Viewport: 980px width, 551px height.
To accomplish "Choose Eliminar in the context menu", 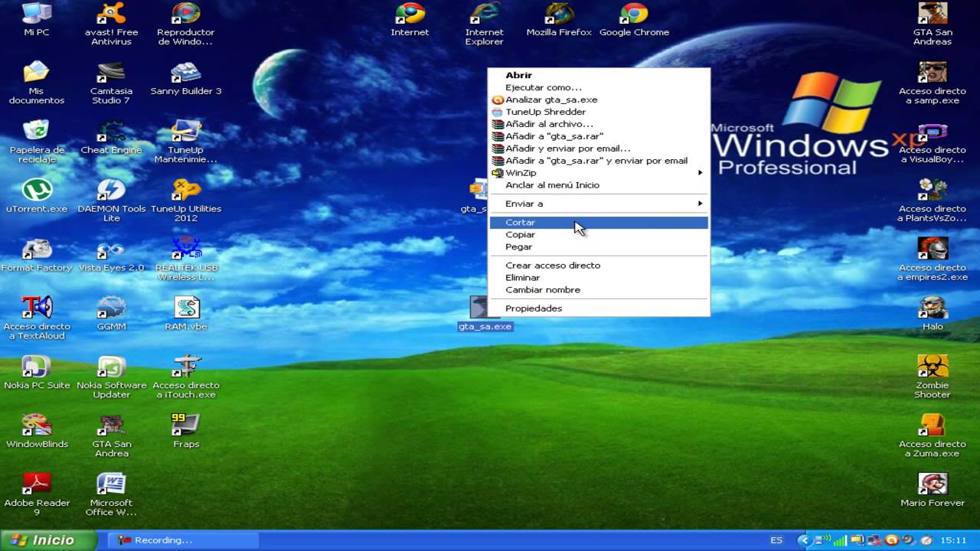I will 599,278.
